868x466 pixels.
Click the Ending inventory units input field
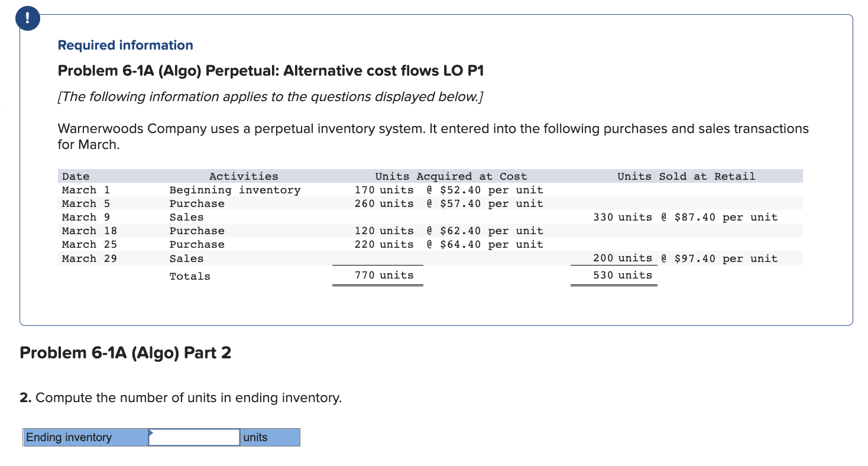[194, 438]
